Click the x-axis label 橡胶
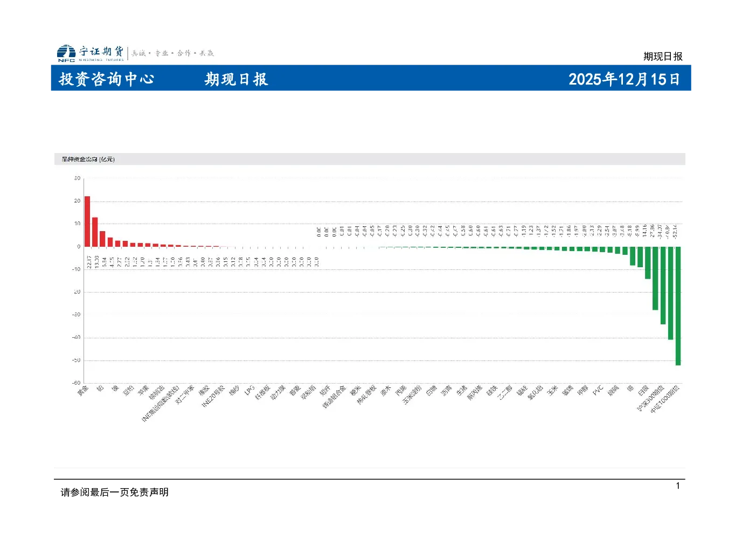The height and width of the screenshot is (535, 756). click(204, 391)
